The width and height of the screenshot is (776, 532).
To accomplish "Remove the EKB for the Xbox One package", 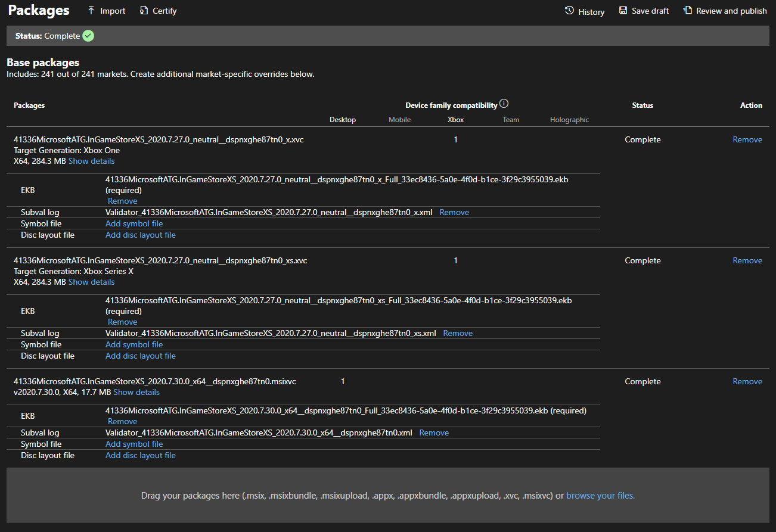I will click(x=122, y=201).
